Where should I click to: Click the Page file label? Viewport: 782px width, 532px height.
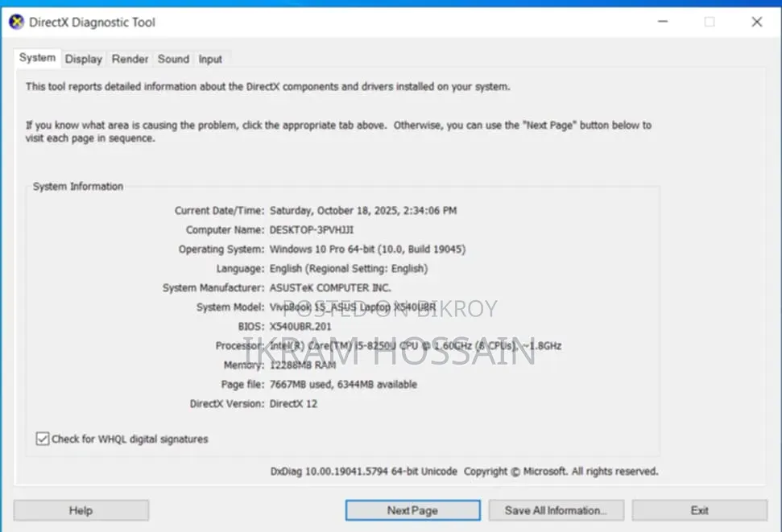[x=242, y=385]
